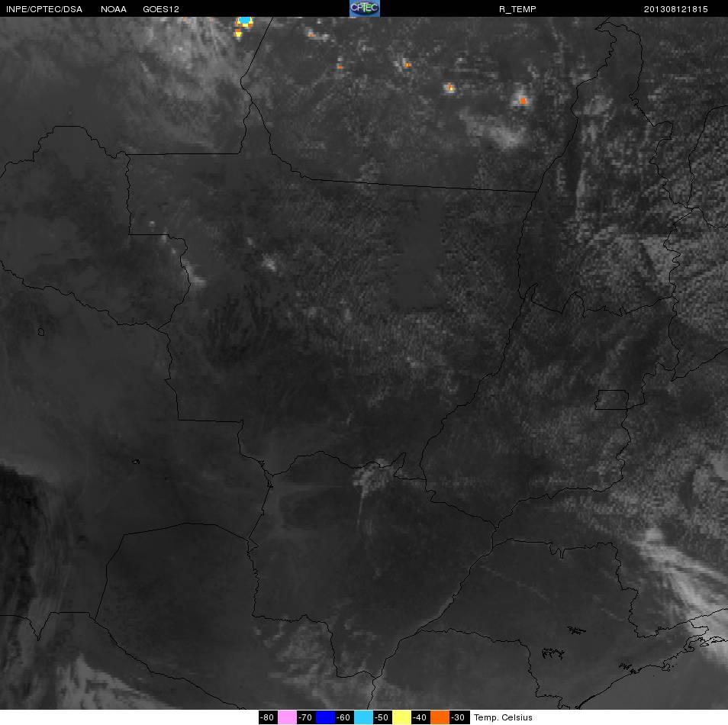Click the -60 legend value
Image resolution: width=728 pixels, height=725 pixels.
tap(343, 717)
